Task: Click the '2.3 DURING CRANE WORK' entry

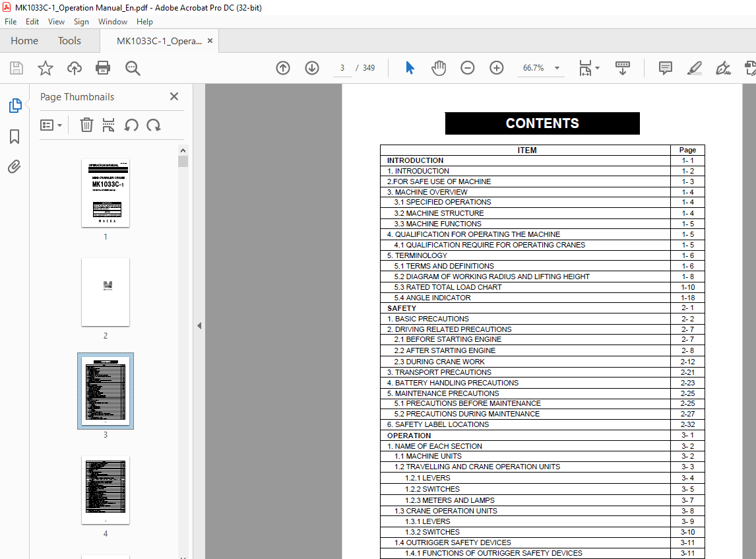Action: 439,362
